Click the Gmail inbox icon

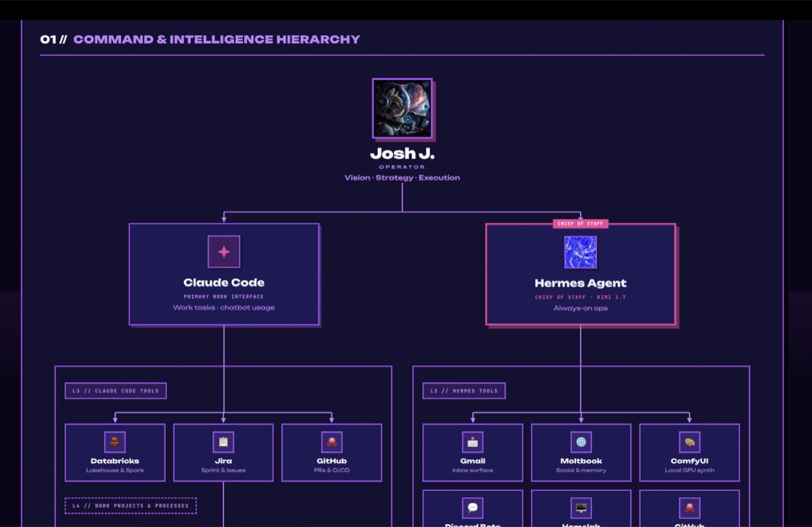(473, 442)
